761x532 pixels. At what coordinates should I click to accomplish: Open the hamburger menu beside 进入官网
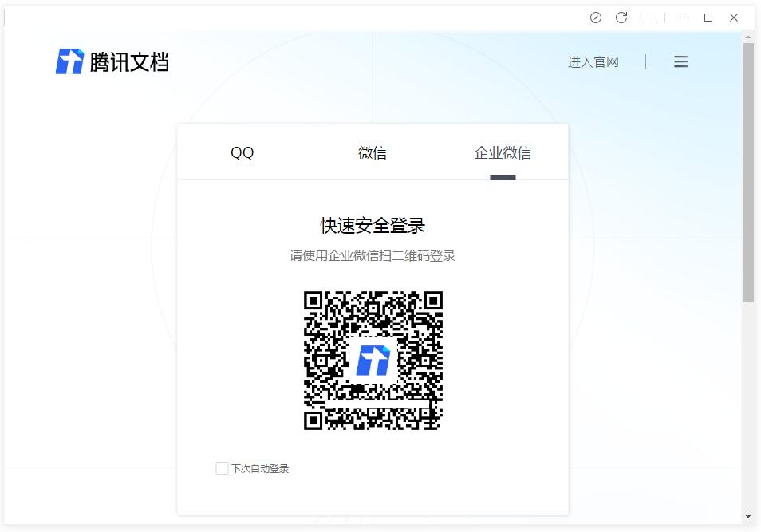point(681,61)
